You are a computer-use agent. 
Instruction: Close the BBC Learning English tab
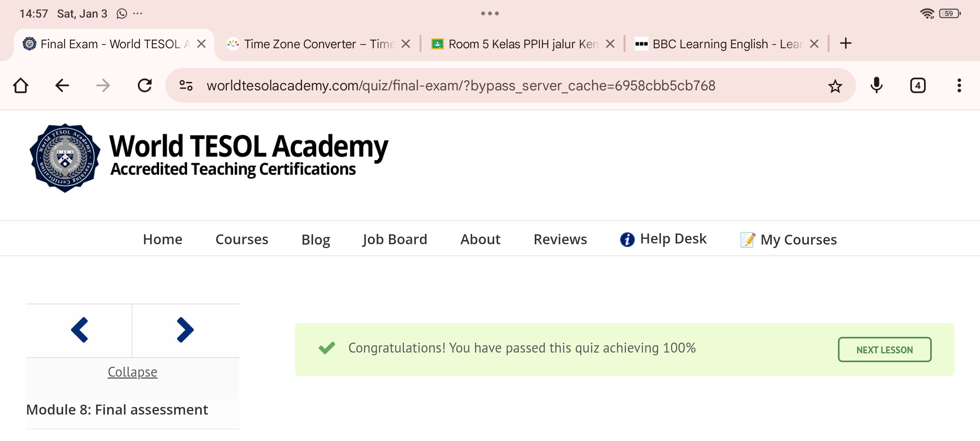coord(814,44)
